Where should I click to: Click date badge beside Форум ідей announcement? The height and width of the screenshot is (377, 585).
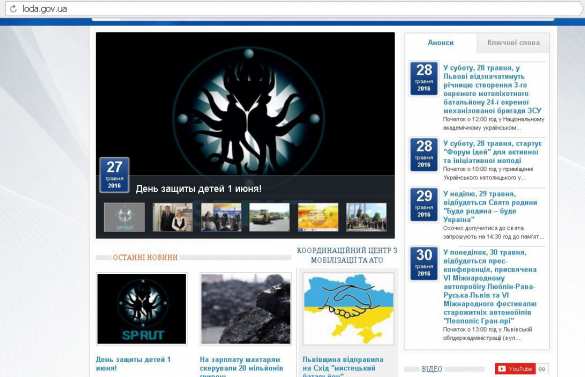pyautogui.click(x=424, y=155)
